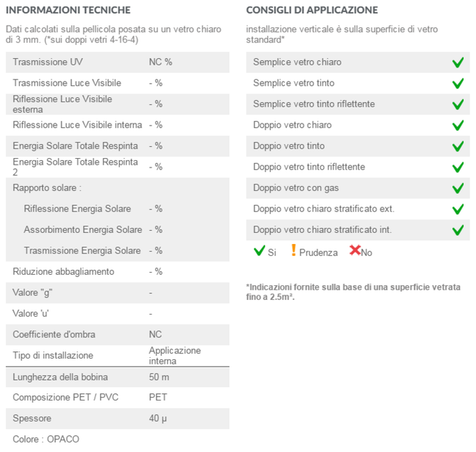Image resolution: width=476 pixels, height=452 pixels.
Task: Click the Lunghezza della bobina 50 m value
Action: click(159, 377)
